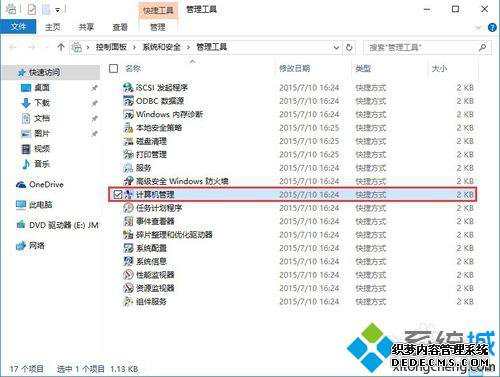500x377 pixels.
Task: Click the Up one level arrow
Action: (x=61, y=47)
